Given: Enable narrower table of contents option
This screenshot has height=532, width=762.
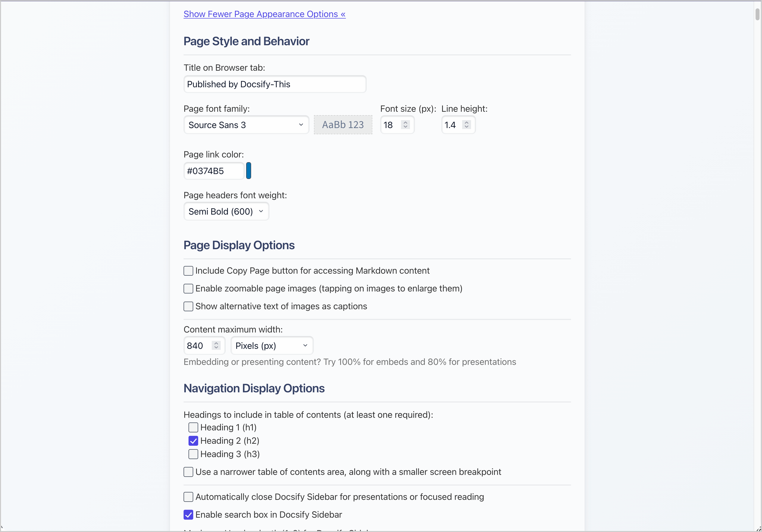Looking at the screenshot, I should point(188,472).
